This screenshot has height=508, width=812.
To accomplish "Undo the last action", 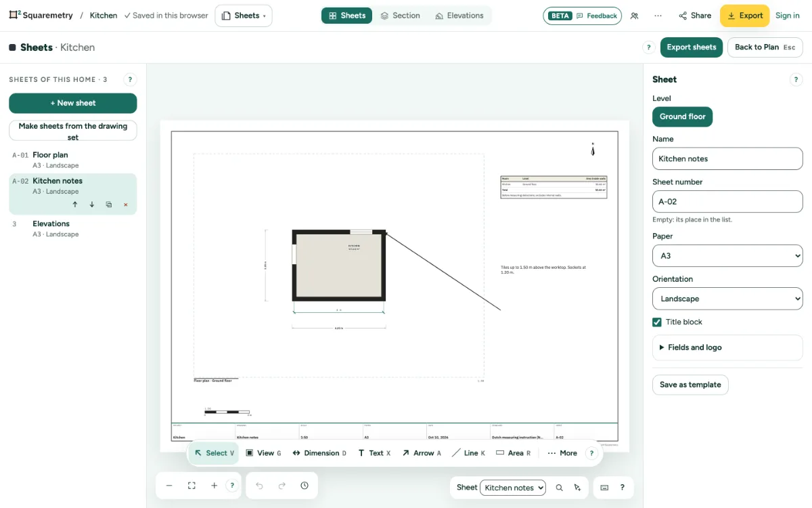I will pyautogui.click(x=259, y=486).
